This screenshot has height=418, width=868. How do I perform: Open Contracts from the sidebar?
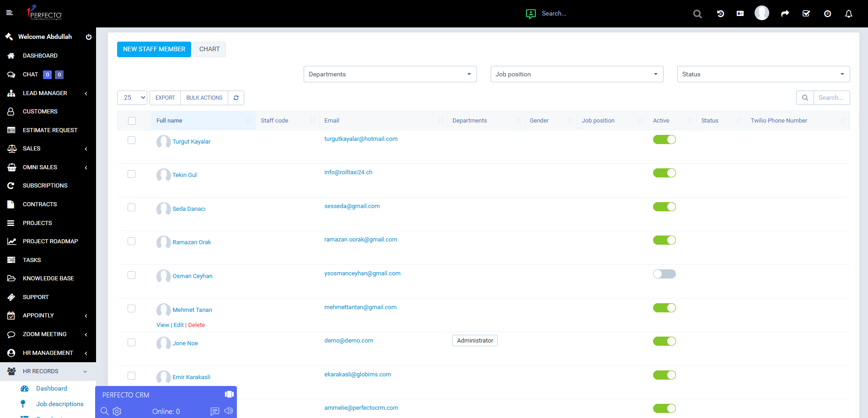point(48,204)
